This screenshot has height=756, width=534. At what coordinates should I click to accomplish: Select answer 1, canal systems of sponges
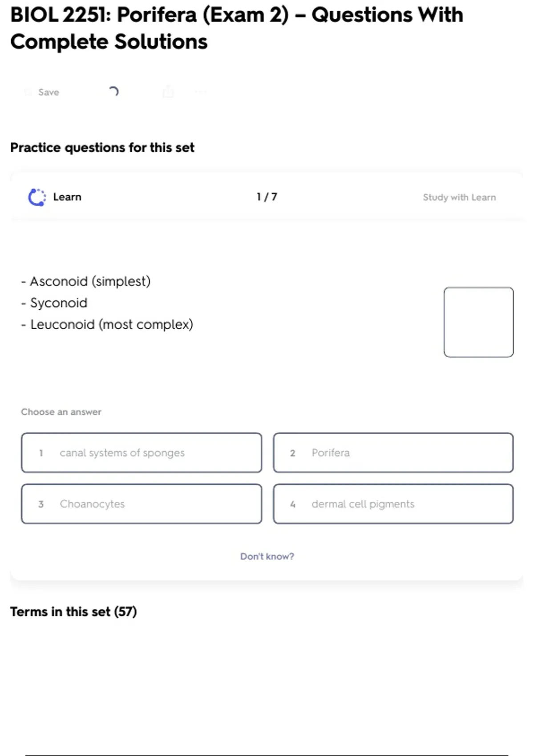pyautogui.click(x=142, y=453)
